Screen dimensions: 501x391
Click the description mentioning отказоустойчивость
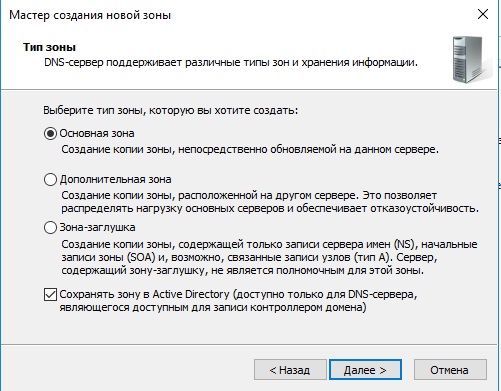pyautogui.click(x=270, y=202)
